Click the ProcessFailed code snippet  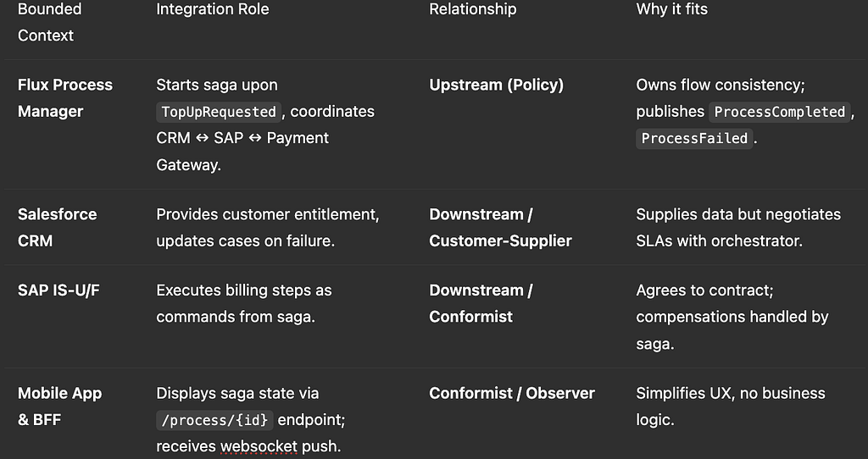point(694,138)
